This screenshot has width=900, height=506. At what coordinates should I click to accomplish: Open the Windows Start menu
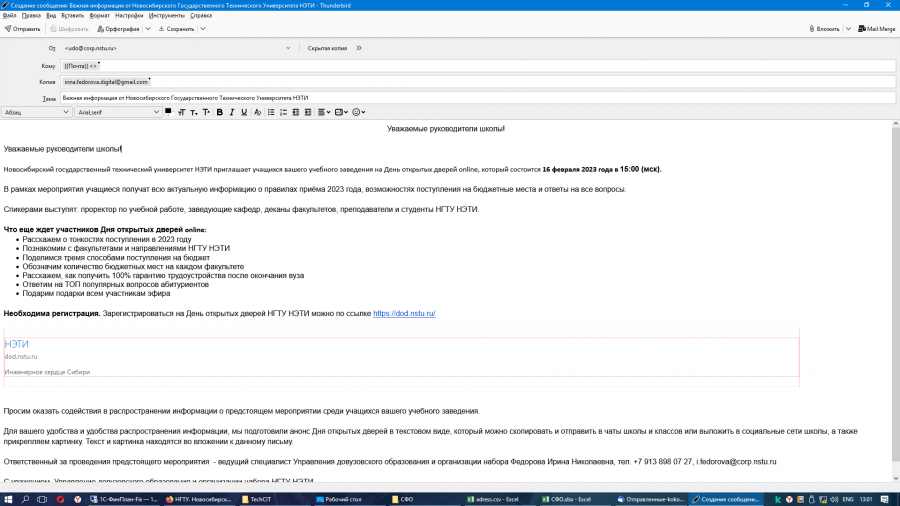click(8, 499)
